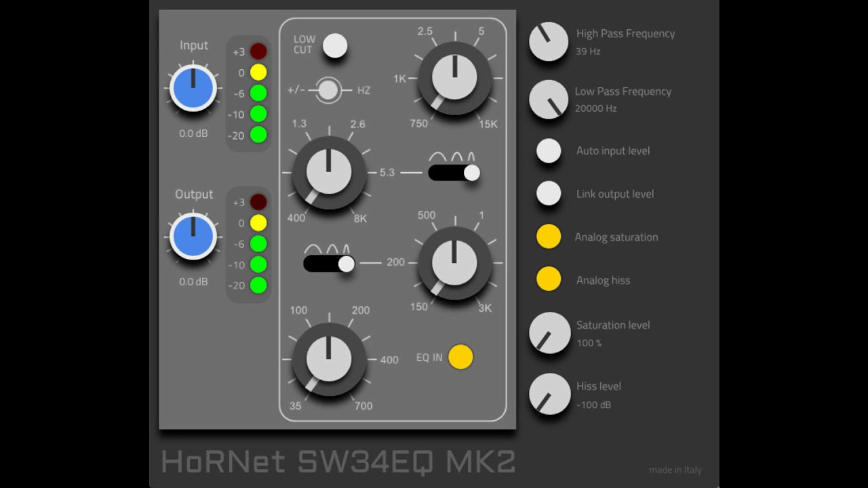Click the Auto input level button
868x488 pixels.
point(548,150)
